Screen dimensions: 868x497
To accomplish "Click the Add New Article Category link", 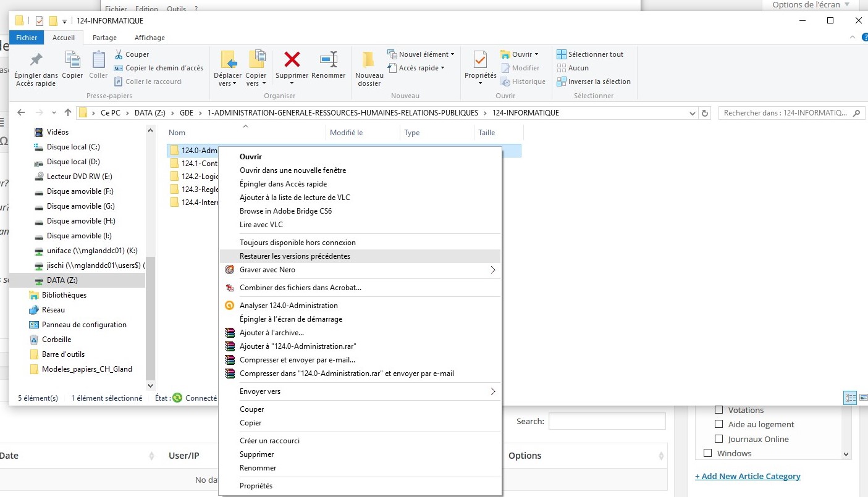I will [748, 476].
